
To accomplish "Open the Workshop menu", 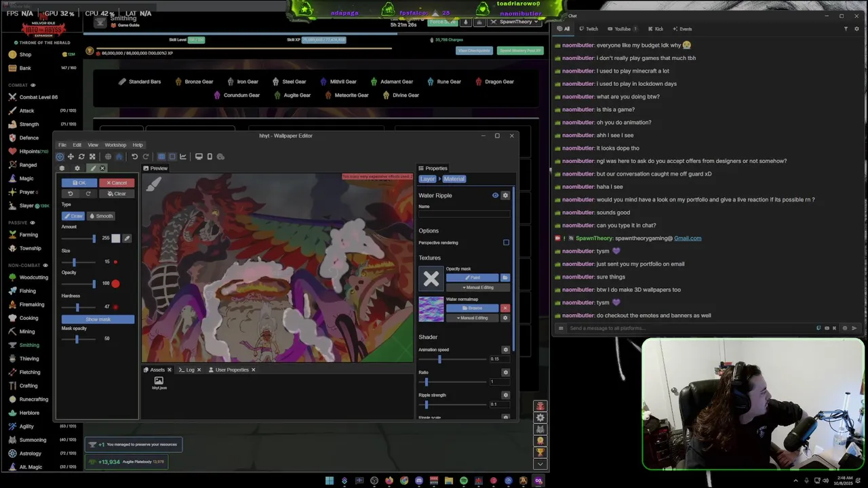I will [x=115, y=145].
